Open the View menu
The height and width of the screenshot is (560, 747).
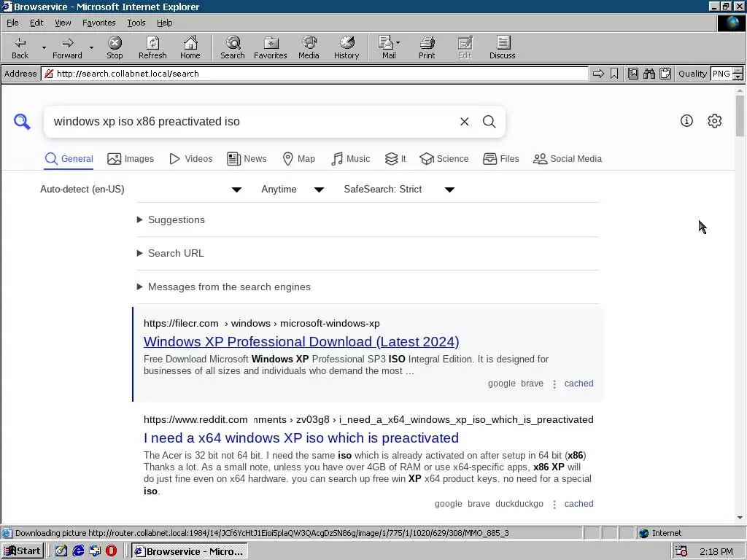click(63, 23)
